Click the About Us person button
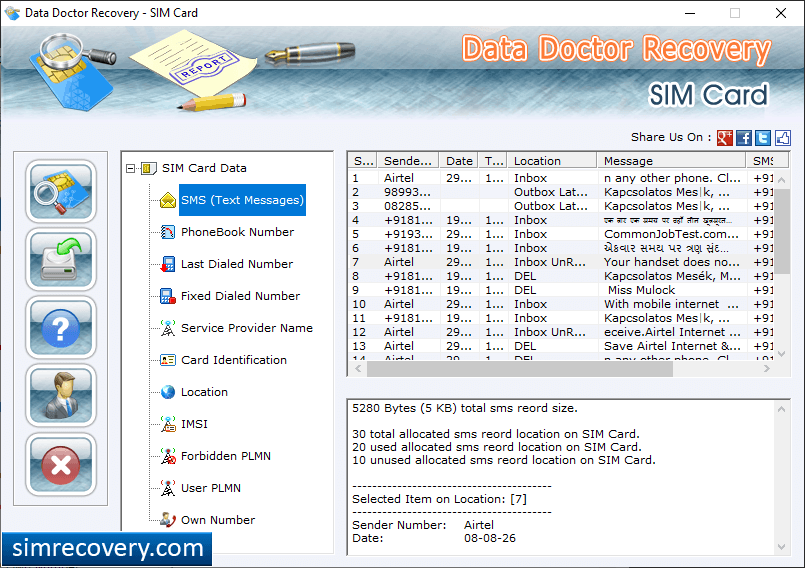Viewport: 805px width, 568px height. click(x=61, y=396)
